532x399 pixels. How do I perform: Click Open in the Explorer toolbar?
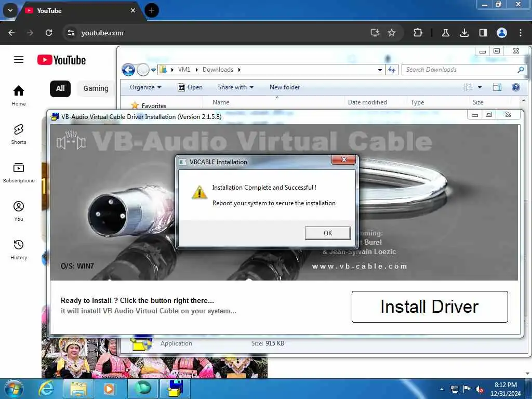pos(190,87)
